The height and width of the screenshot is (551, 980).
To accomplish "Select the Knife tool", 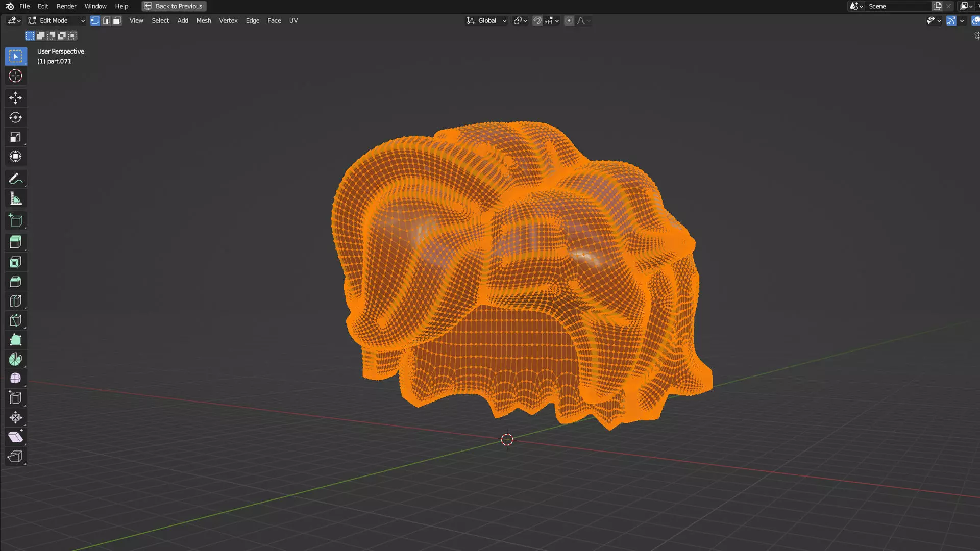I will (x=15, y=320).
